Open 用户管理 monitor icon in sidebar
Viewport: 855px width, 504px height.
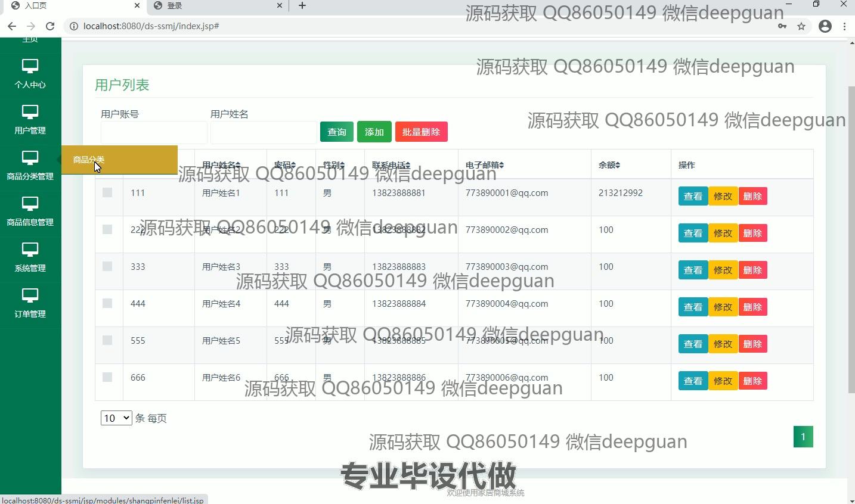[30, 112]
